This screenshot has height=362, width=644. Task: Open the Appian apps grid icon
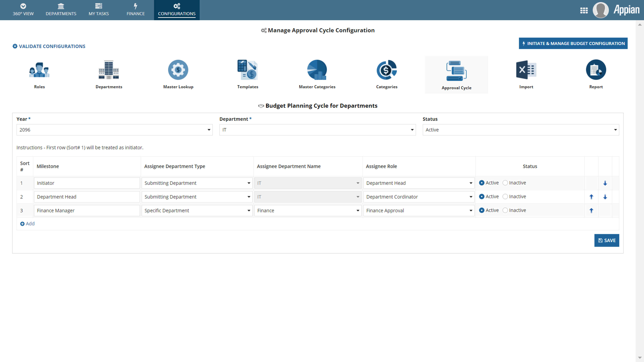[x=584, y=10]
